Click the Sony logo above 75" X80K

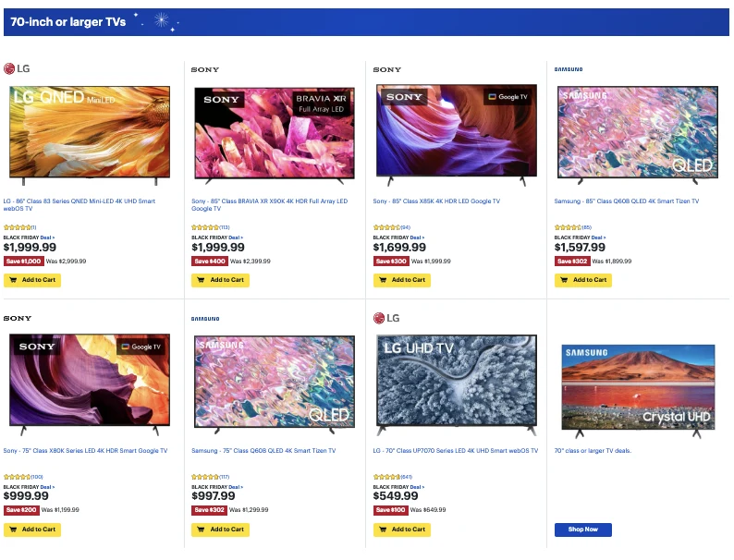[x=18, y=318]
